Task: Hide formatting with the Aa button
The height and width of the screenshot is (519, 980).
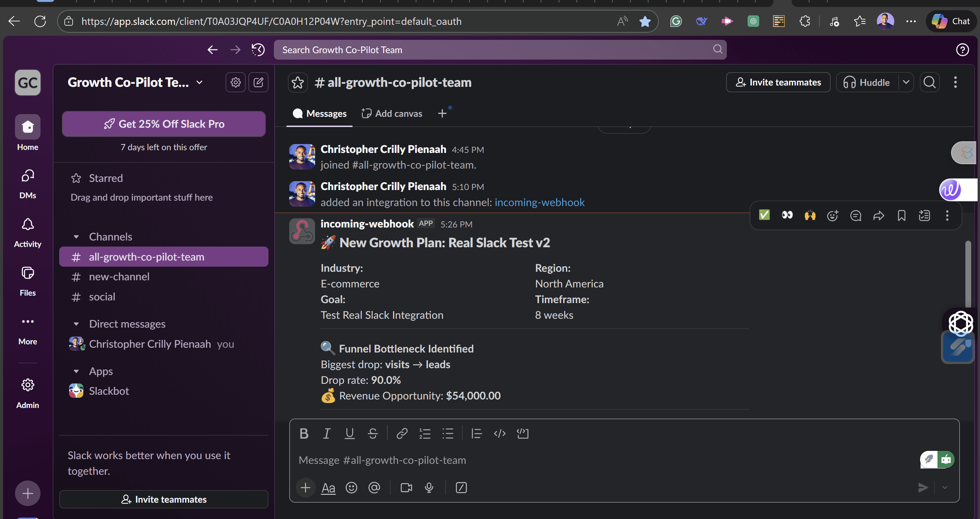Action: click(x=328, y=488)
